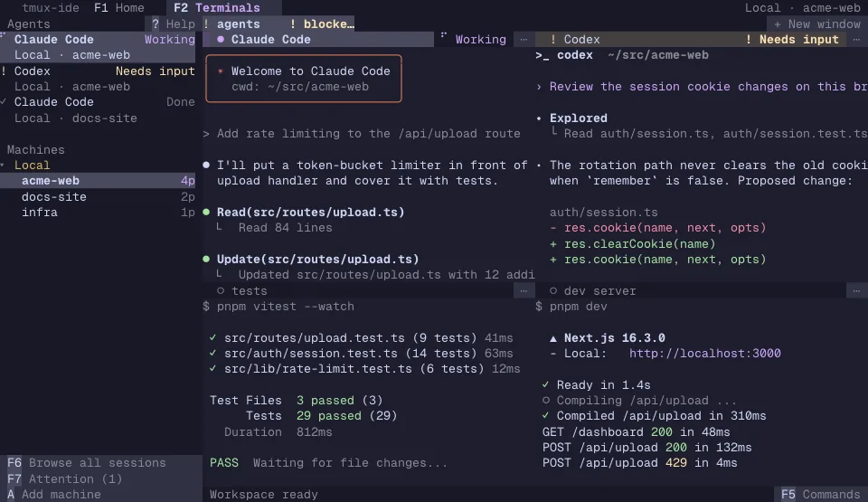Select the docs-site session row
Image resolution: width=868 pixels, height=502 pixels.
(98, 196)
